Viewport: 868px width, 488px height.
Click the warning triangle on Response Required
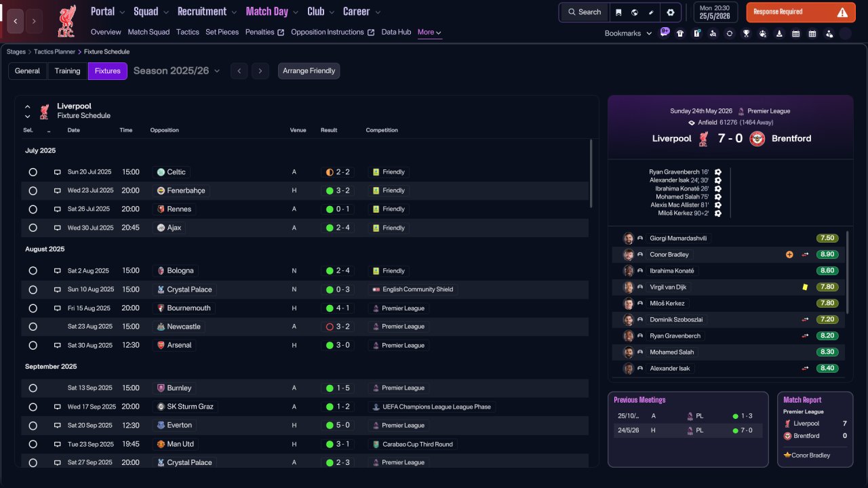tap(842, 12)
